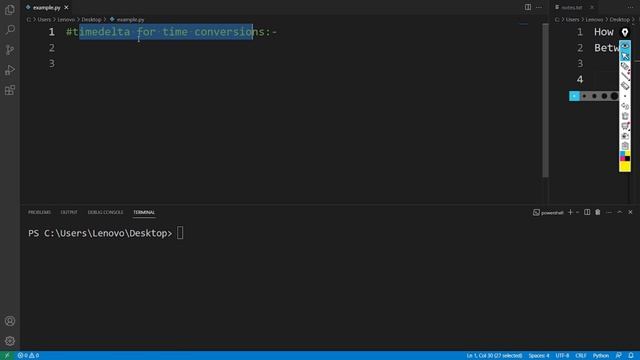Click the screenshot capture icon in annotation toolbar

(625, 136)
